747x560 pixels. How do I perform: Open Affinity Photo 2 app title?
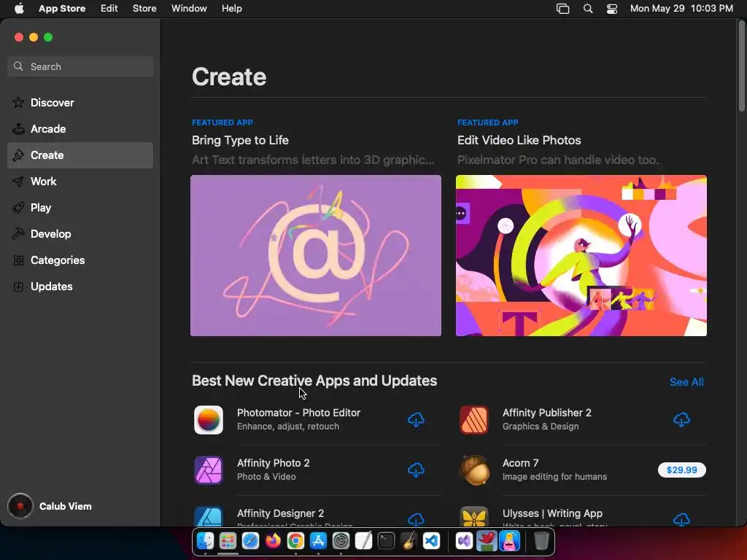pyautogui.click(x=273, y=463)
